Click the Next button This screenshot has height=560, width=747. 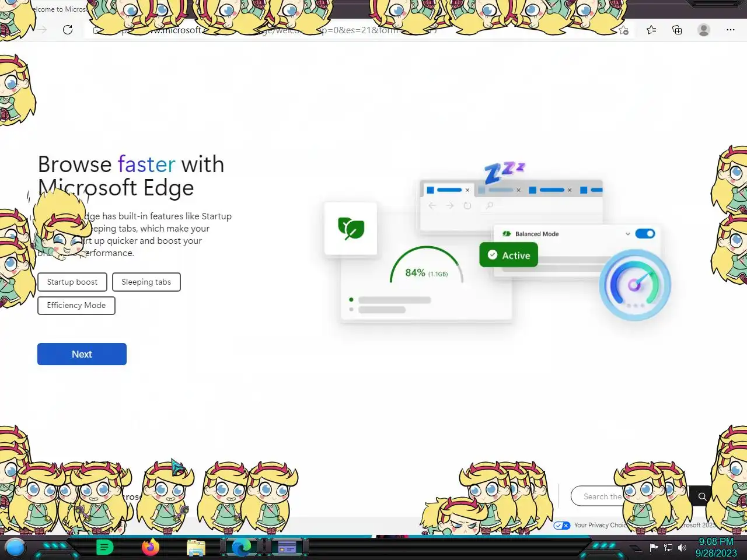point(82,354)
